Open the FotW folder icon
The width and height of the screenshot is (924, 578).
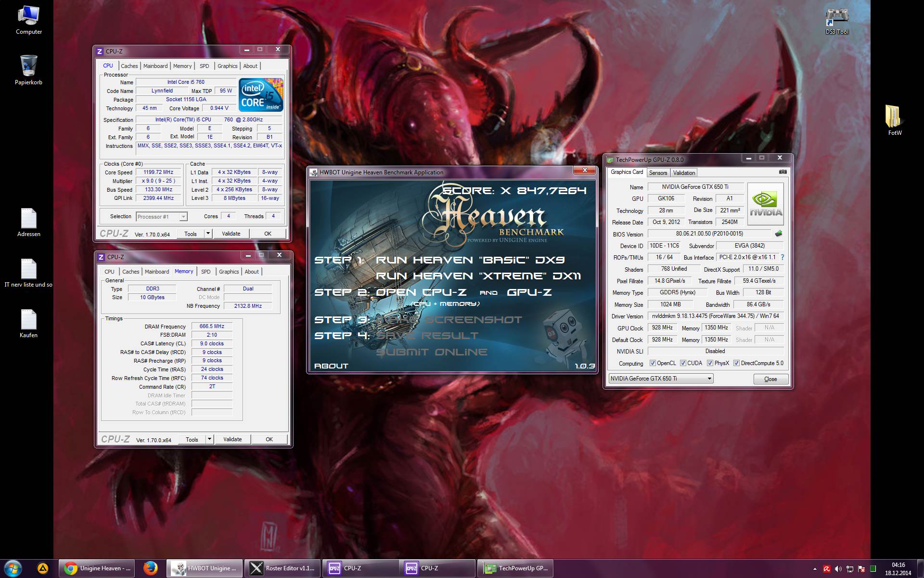(895, 120)
